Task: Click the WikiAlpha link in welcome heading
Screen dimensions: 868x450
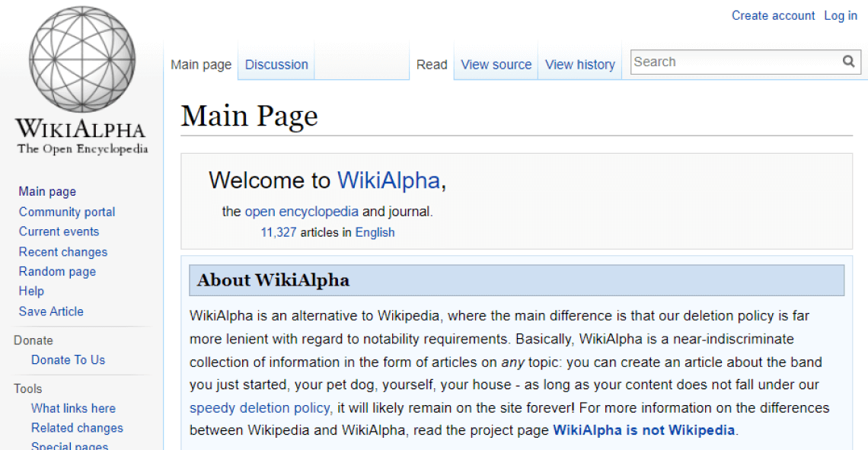Action: coord(388,180)
